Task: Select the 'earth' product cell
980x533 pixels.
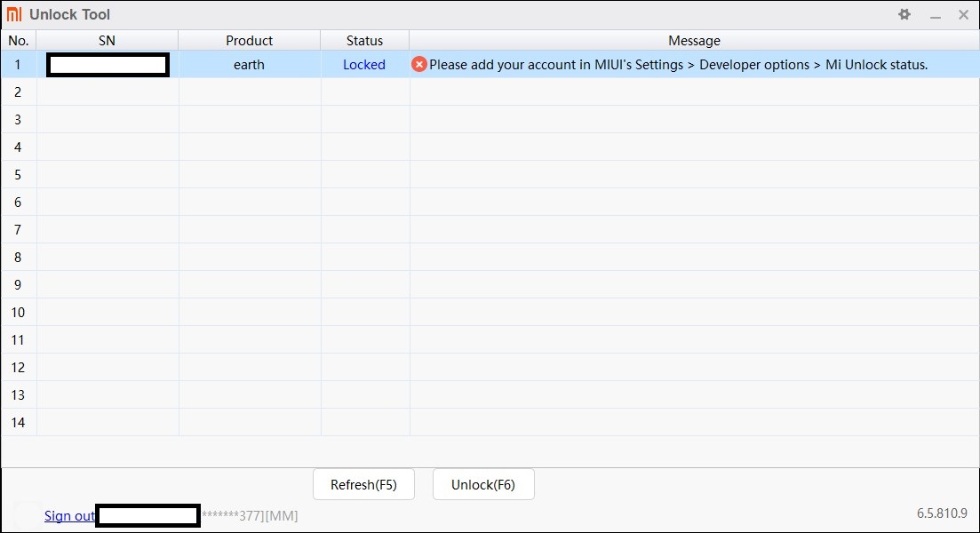Action: [x=250, y=64]
